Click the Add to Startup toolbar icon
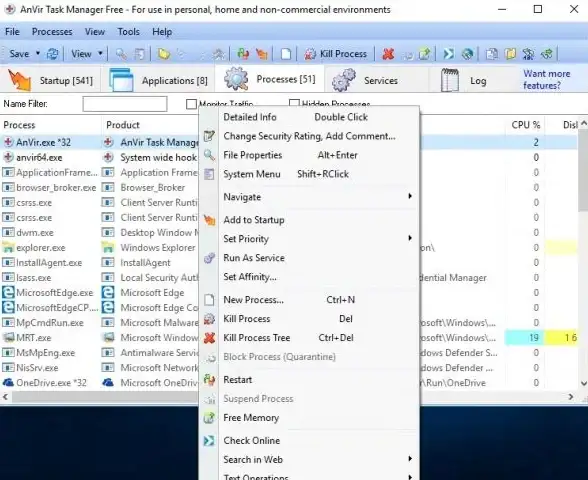Screen dimensions: 588x480 click(x=261, y=54)
